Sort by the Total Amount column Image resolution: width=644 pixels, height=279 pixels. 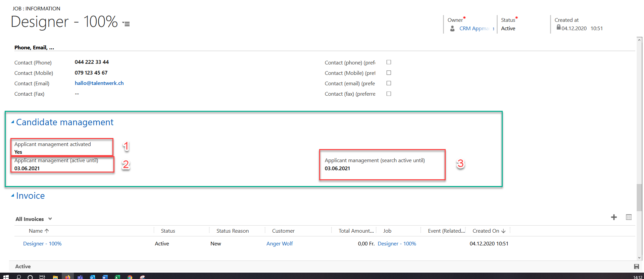click(356, 231)
